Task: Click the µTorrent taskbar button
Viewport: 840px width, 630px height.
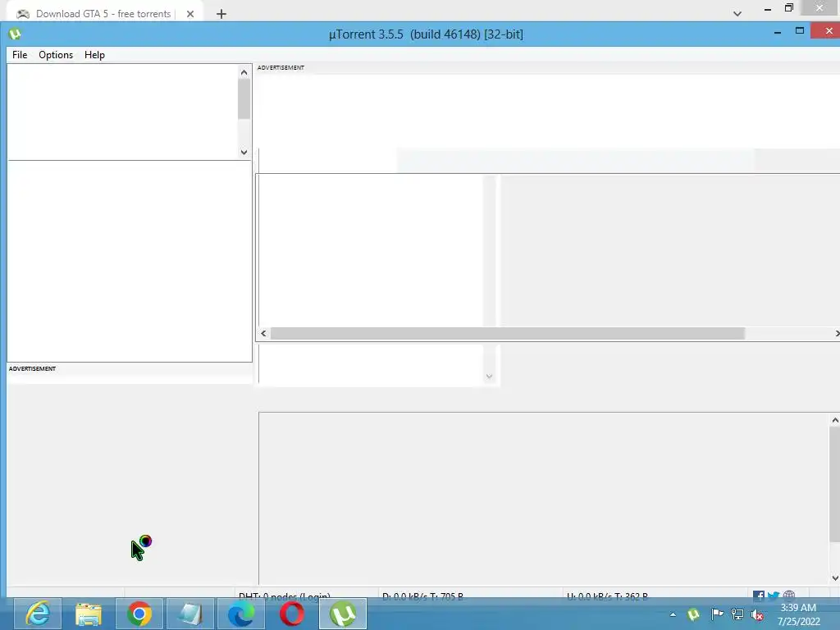Action: click(343, 614)
